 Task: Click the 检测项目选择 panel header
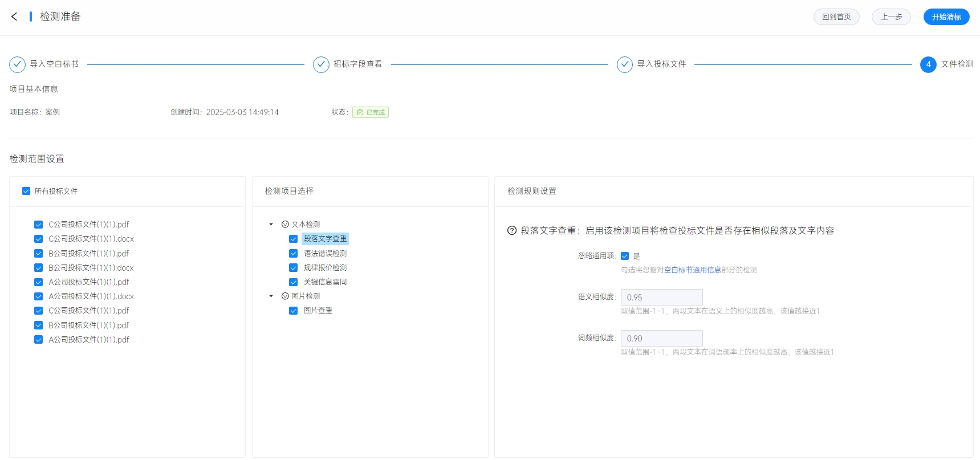coord(289,191)
